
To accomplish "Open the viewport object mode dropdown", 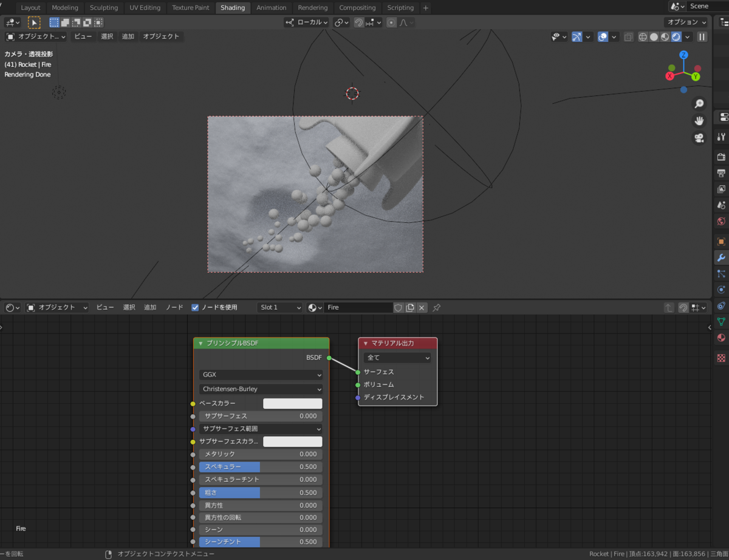I will [36, 36].
